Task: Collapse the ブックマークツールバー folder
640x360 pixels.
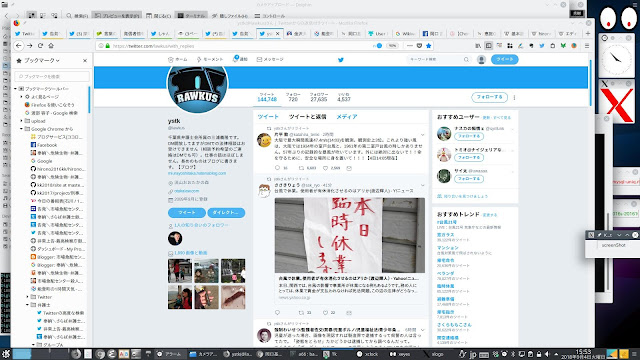Action: 16,89
